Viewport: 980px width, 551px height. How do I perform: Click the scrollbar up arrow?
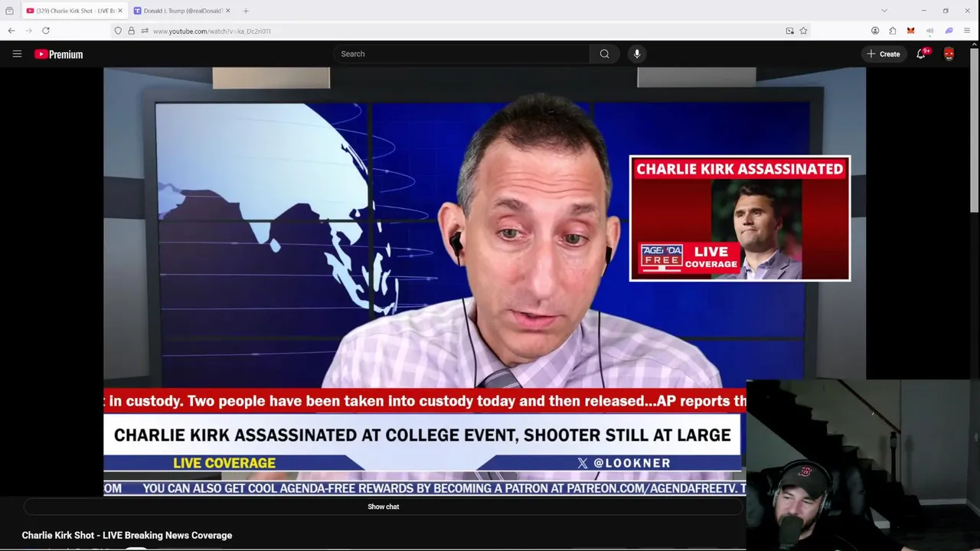974,45
